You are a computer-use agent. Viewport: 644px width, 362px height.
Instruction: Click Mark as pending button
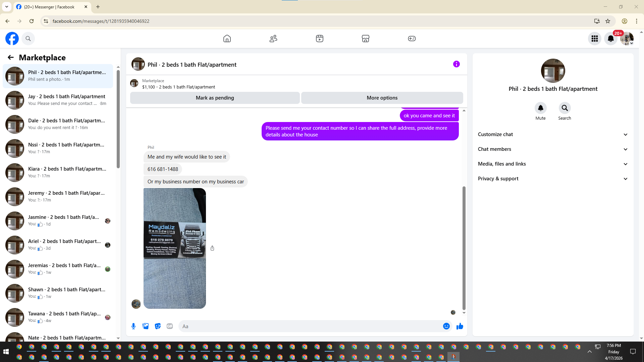click(x=215, y=98)
